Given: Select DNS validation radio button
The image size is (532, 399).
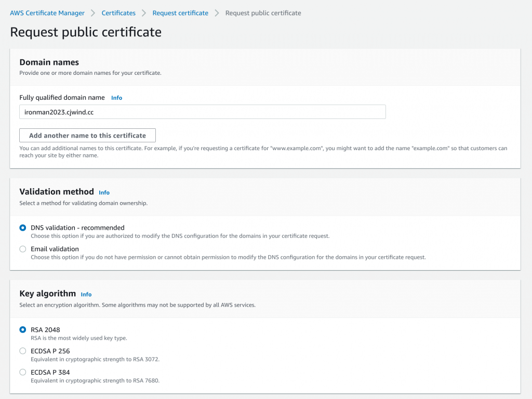Looking at the screenshot, I should click(23, 228).
